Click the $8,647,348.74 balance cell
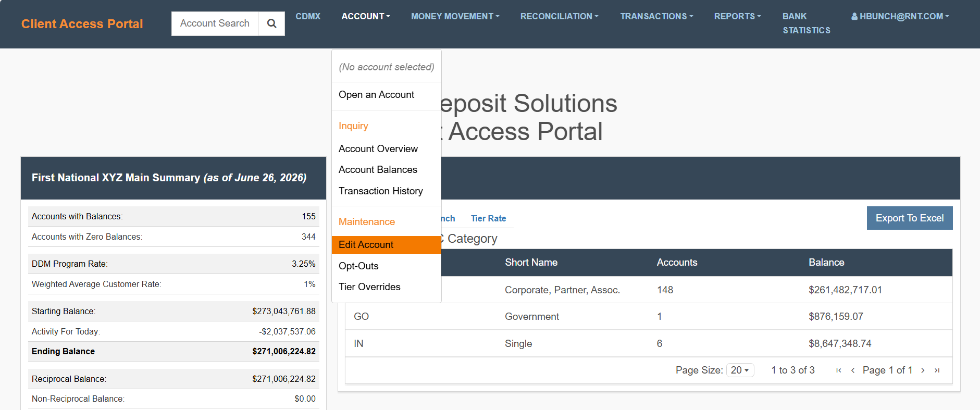 840,344
